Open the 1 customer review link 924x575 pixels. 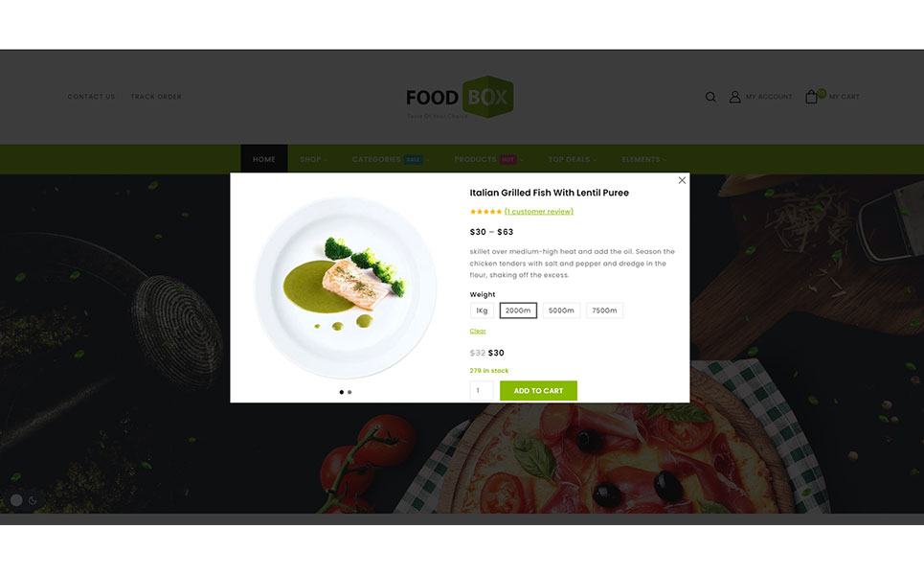pyautogui.click(x=539, y=212)
